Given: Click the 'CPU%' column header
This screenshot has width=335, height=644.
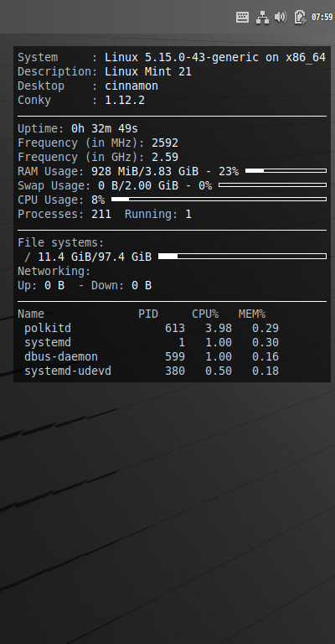Looking at the screenshot, I should click(205, 314).
